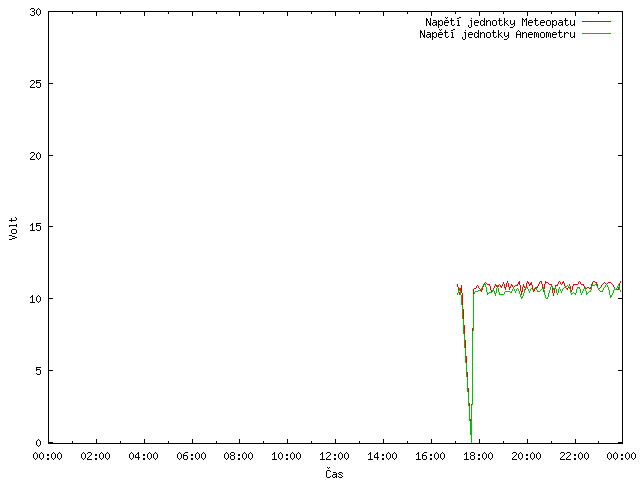Click the x-axis time label 22:00
This screenshot has width=640, height=480.
[574, 456]
